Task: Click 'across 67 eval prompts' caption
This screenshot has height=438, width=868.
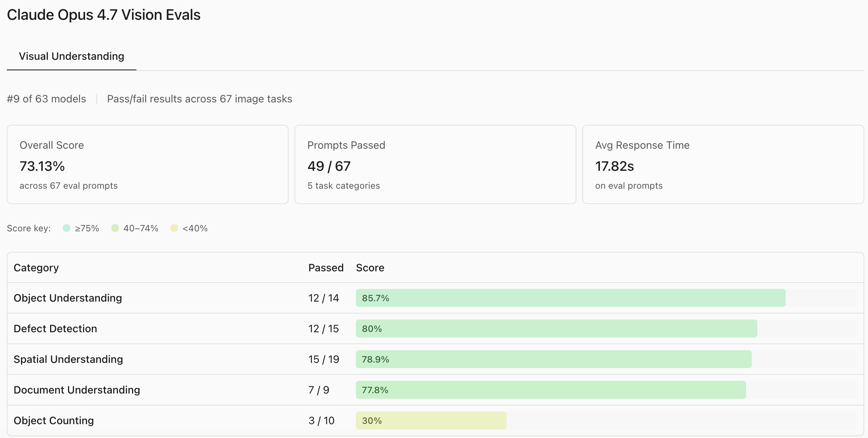Action: (68, 186)
